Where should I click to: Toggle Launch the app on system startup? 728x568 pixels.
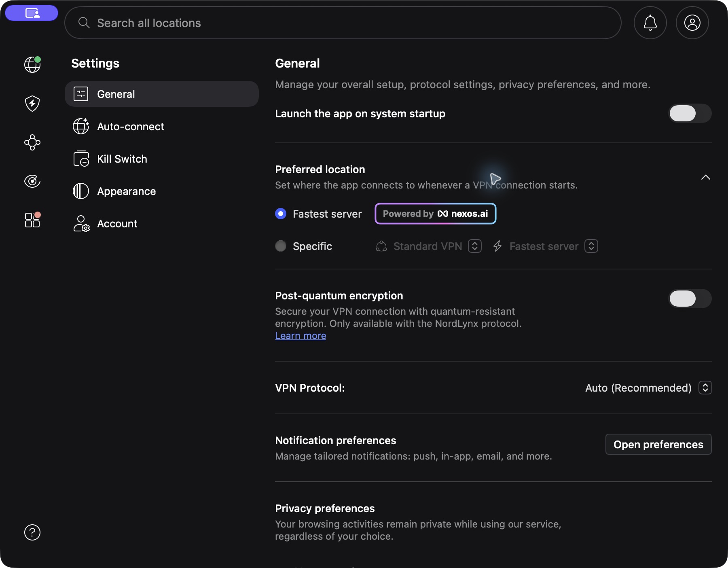click(690, 113)
